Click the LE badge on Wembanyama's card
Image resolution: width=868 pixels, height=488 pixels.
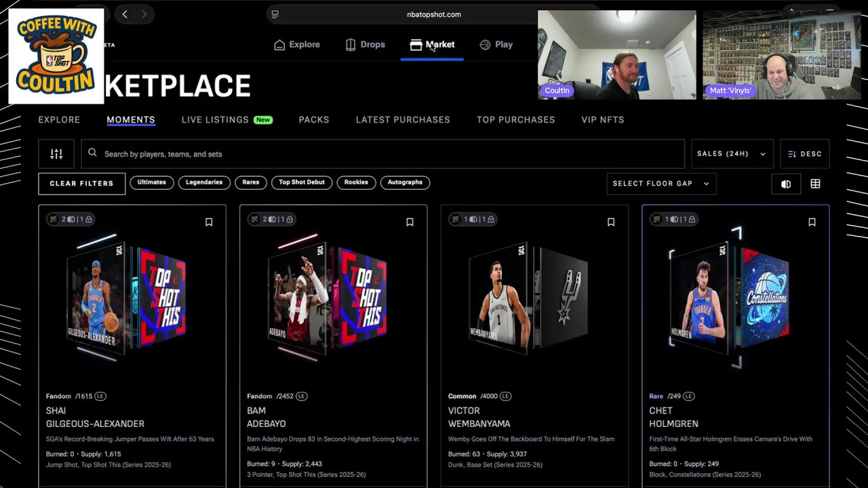click(x=505, y=396)
